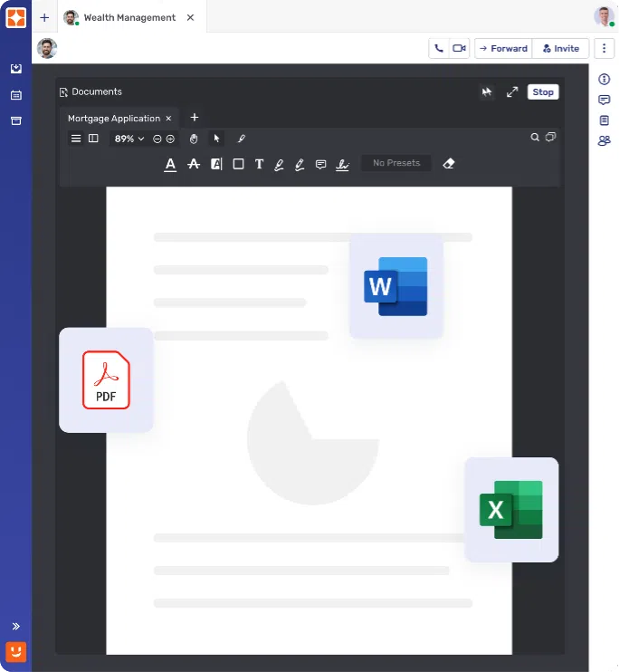Screen dimensions: 619x672
Task: Toggle the left panel view icon
Action: point(93,139)
